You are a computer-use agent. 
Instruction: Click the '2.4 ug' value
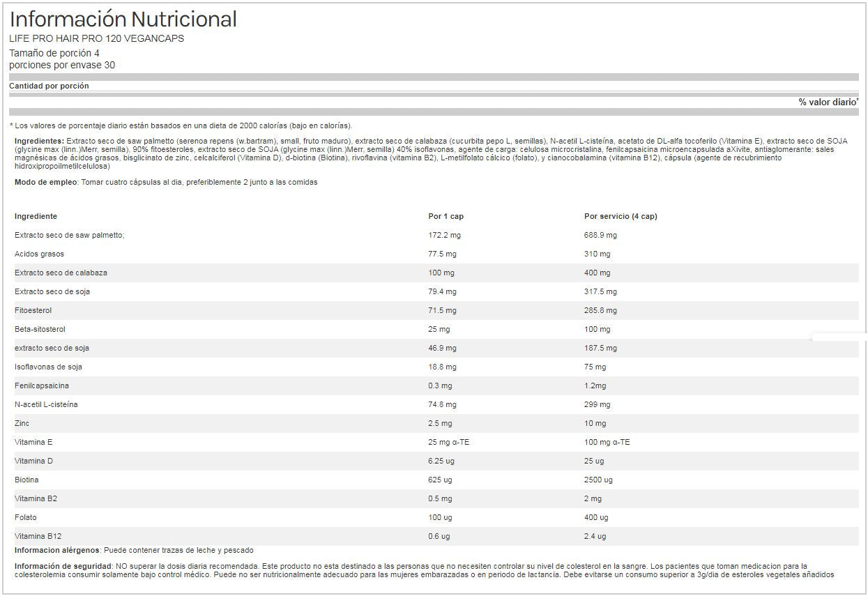(595, 536)
